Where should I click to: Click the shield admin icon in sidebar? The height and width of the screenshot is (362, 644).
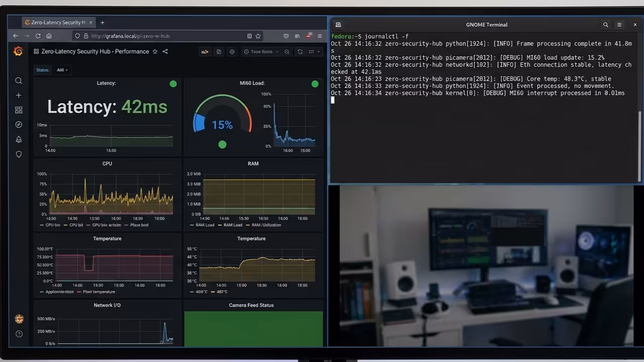[18, 154]
